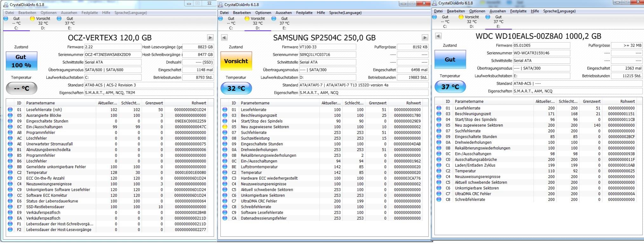Viewport: 644px width, 245px height.
Task: Open Festplatte menu in middle window
Action: (x=304, y=13)
